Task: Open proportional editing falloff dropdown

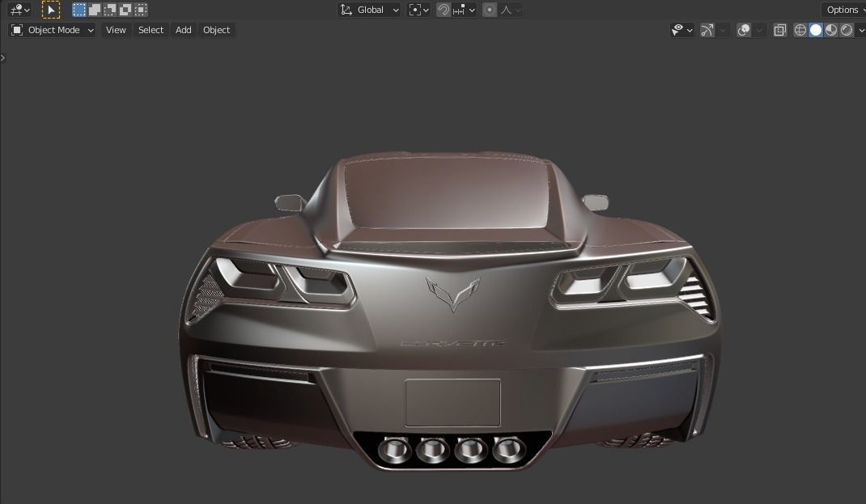Action: point(511,10)
